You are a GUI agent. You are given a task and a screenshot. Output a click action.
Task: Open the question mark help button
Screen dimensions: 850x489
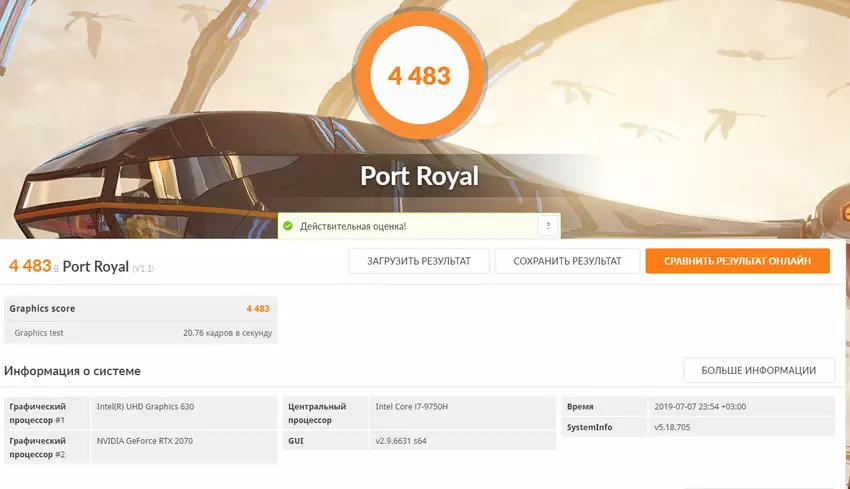click(547, 226)
